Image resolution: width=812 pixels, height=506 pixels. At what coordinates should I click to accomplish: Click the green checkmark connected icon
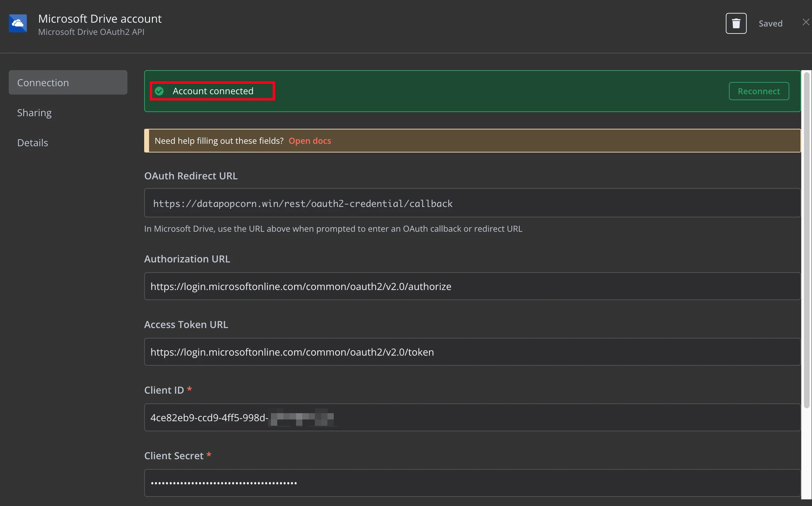click(x=160, y=91)
